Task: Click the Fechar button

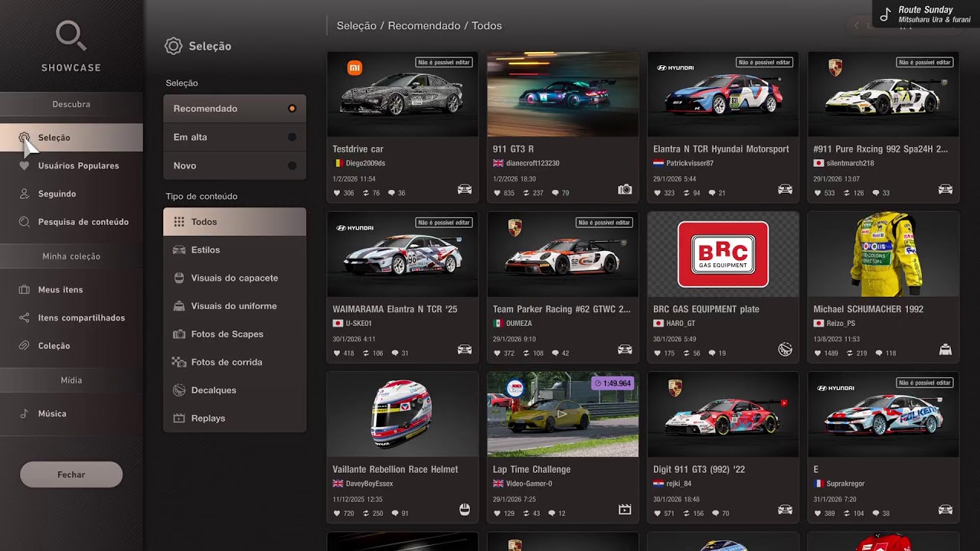Action: tap(71, 474)
